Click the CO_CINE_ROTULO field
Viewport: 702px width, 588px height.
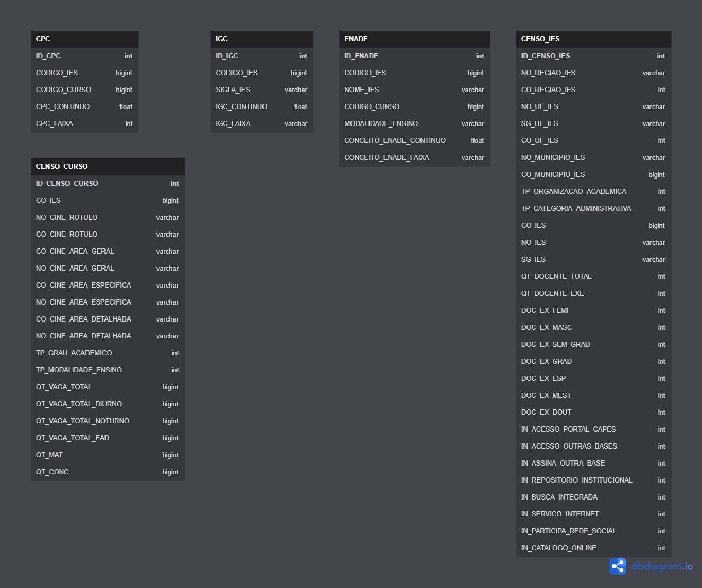click(x=108, y=235)
